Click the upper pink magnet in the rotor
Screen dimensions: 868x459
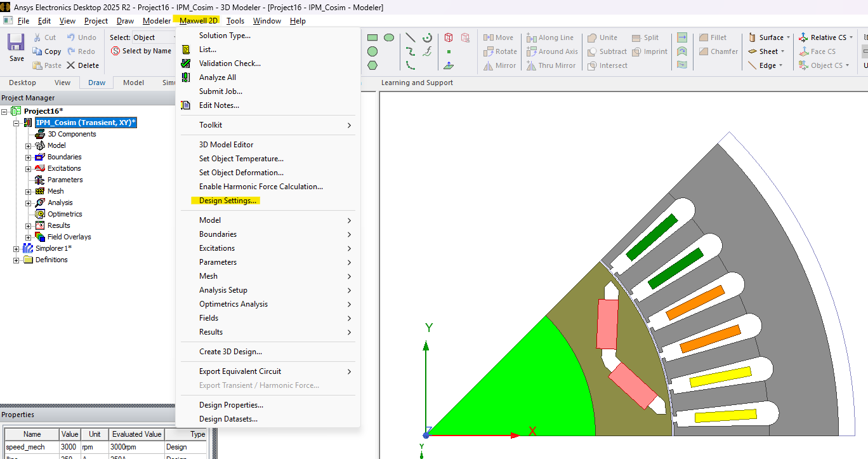point(607,324)
